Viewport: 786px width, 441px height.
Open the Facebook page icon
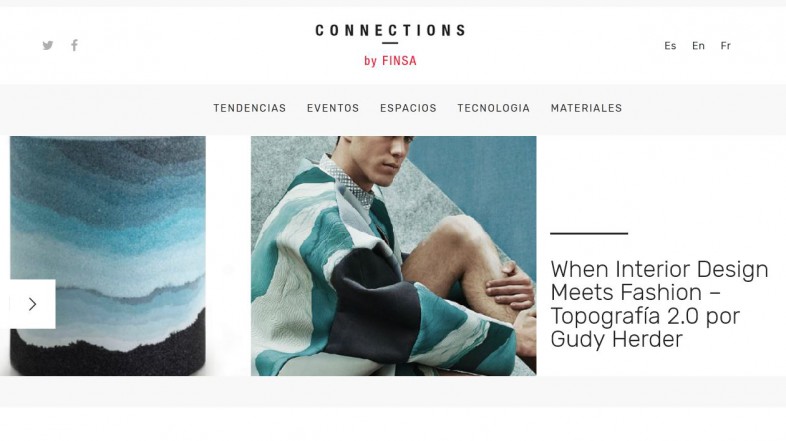tap(74, 45)
